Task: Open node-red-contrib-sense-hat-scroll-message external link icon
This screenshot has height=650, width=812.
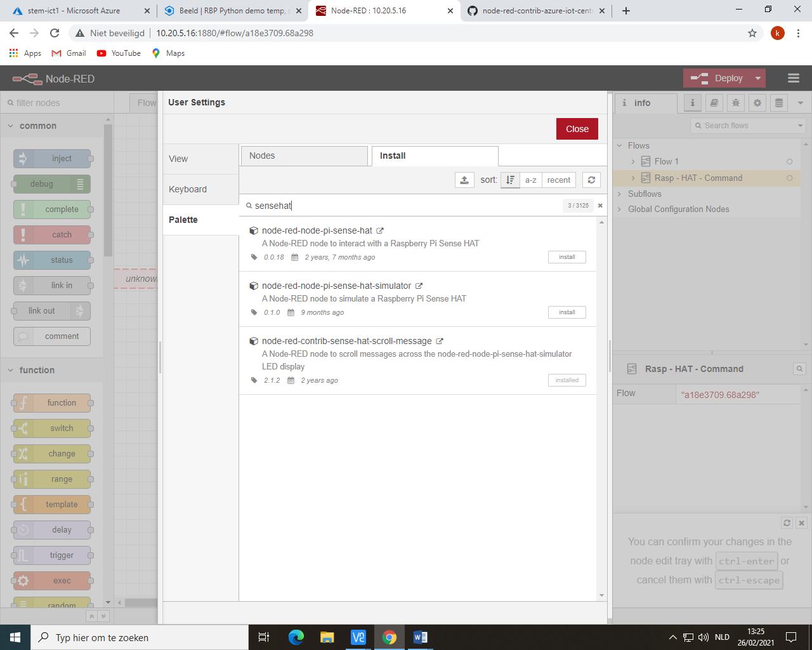Action: click(440, 342)
